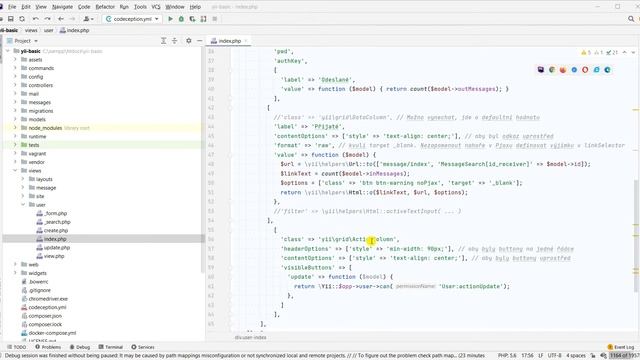
Task: Open the TODO tool window
Action: (x=17, y=347)
